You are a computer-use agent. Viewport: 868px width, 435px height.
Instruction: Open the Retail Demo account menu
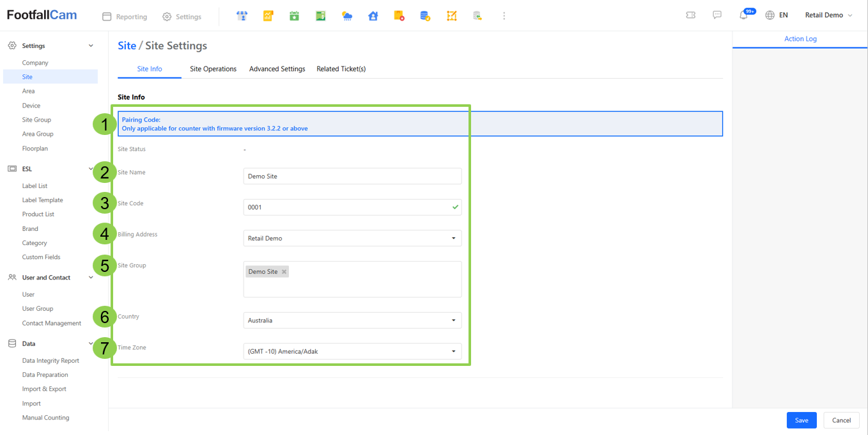pyautogui.click(x=828, y=15)
